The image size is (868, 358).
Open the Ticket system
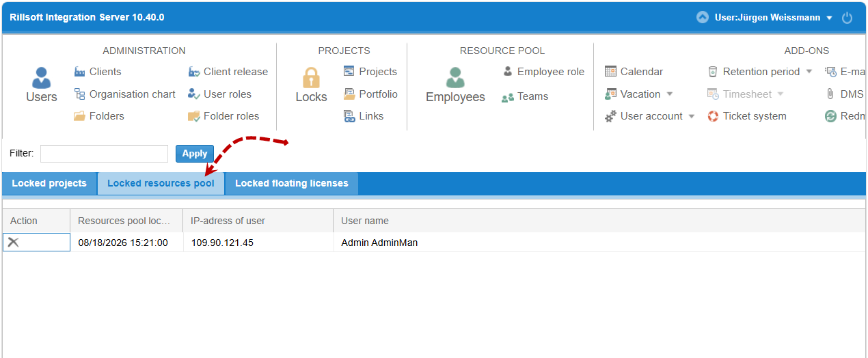746,116
